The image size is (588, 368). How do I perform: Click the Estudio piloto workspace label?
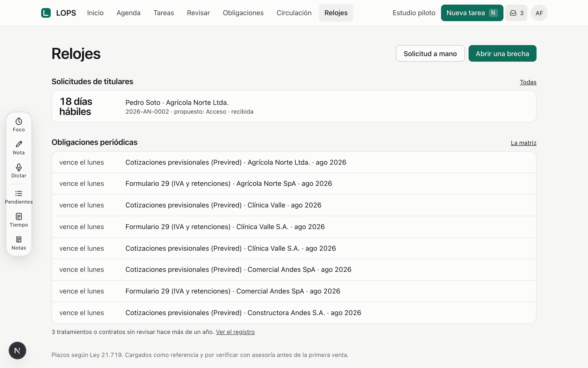414,13
